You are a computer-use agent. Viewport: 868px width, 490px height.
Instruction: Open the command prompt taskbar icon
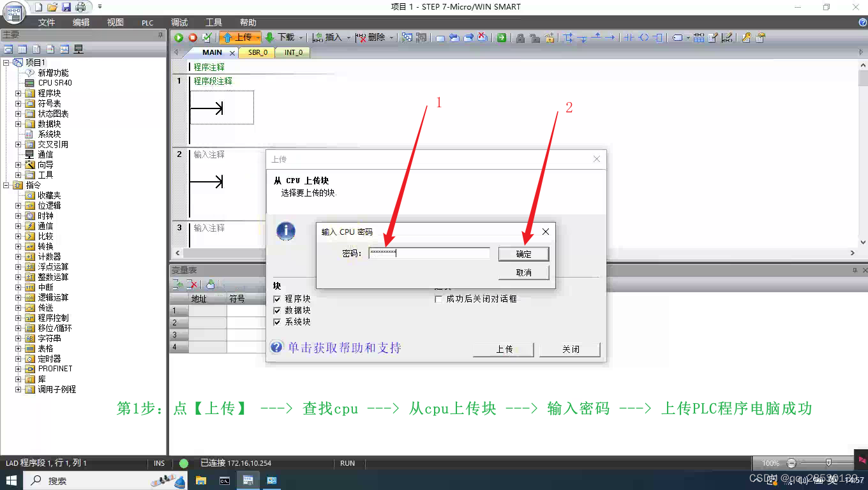pos(225,480)
